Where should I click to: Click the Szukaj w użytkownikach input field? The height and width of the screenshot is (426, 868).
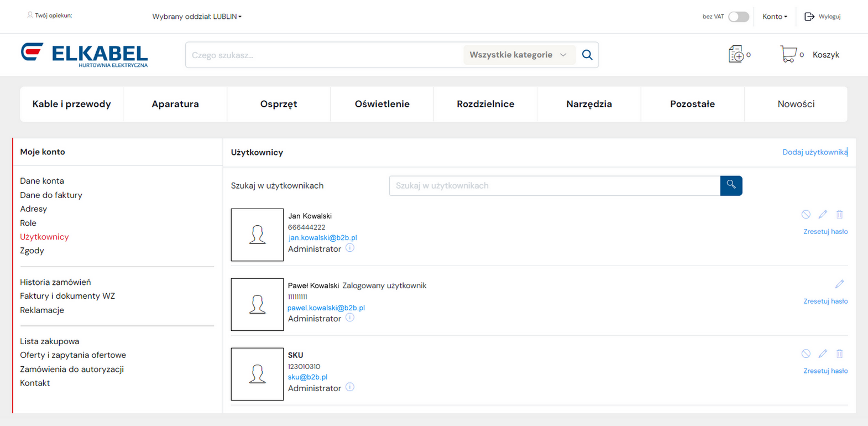coord(554,186)
